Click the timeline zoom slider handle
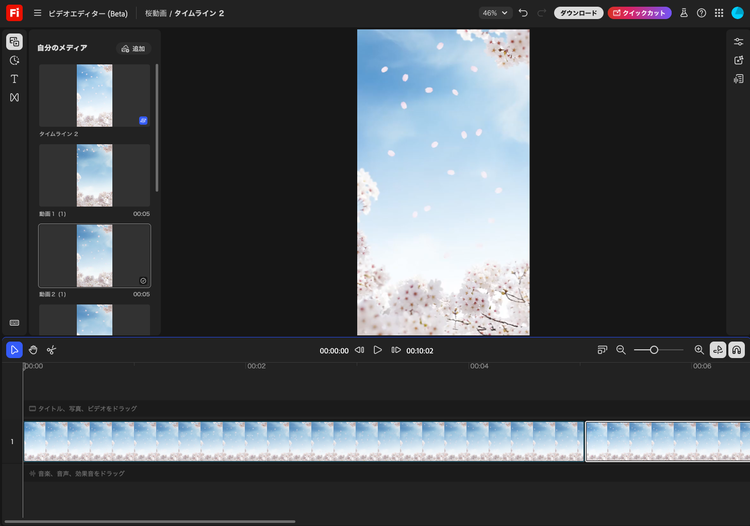The height and width of the screenshot is (526, 750). tap(654, 350)
